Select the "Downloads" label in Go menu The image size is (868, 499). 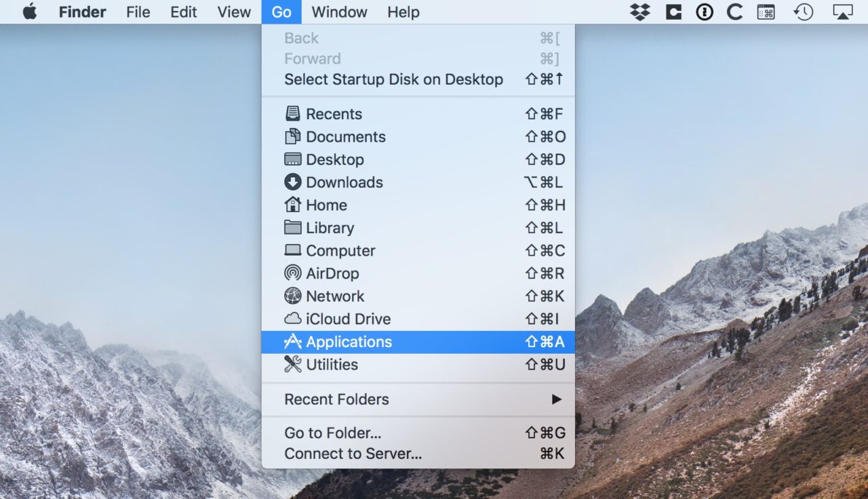point(344,182)
